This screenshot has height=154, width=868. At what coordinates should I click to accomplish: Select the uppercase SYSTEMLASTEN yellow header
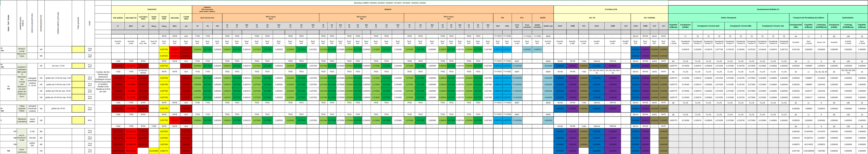611,9
